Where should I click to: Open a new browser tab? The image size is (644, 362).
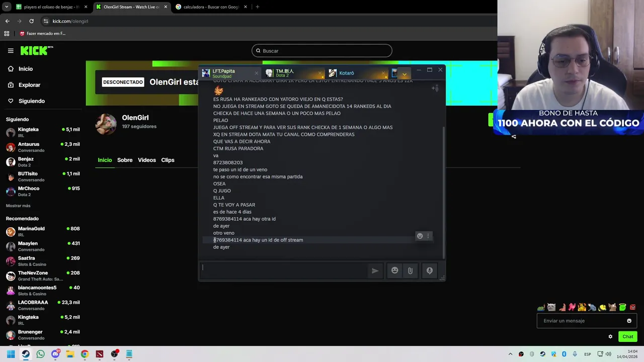(257, 7)
